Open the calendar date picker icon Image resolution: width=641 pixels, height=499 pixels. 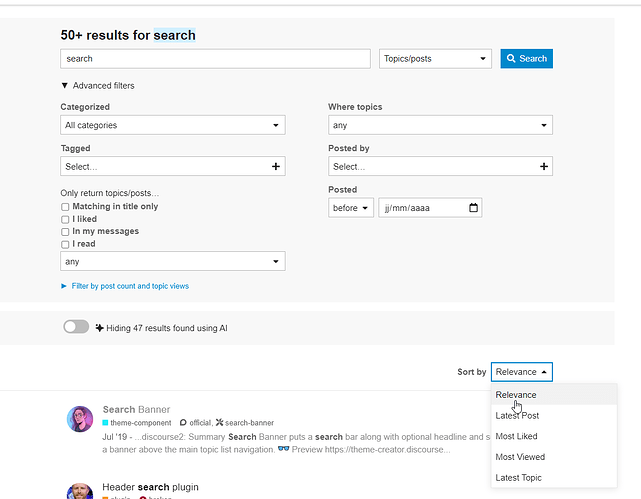coord(473,208)
